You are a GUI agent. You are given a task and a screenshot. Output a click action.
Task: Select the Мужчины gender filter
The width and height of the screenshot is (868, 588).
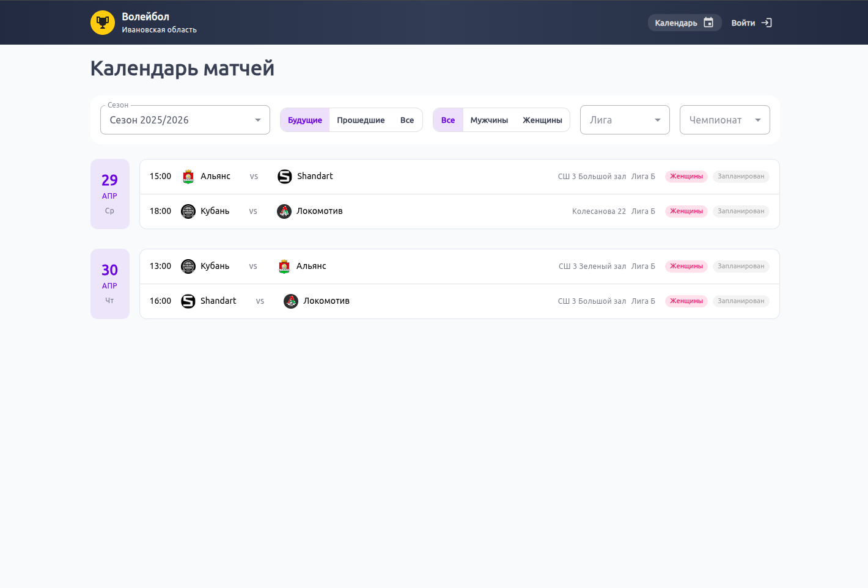[489, 120]
